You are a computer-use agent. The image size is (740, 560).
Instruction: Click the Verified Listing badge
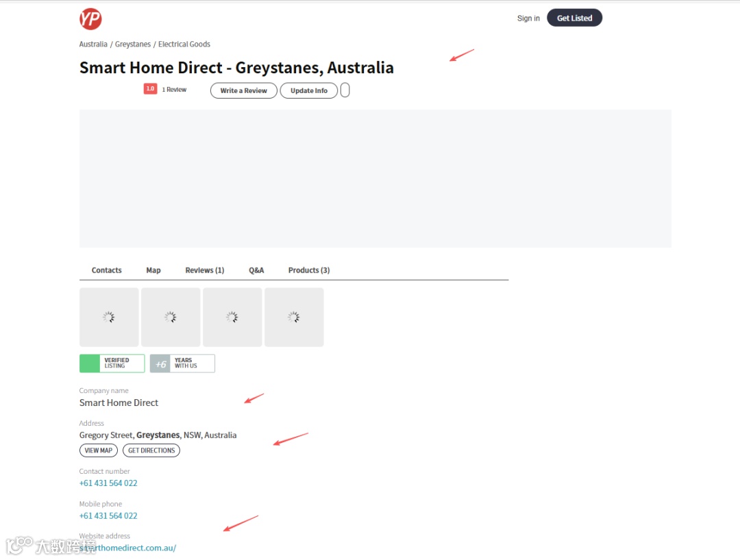112,364
